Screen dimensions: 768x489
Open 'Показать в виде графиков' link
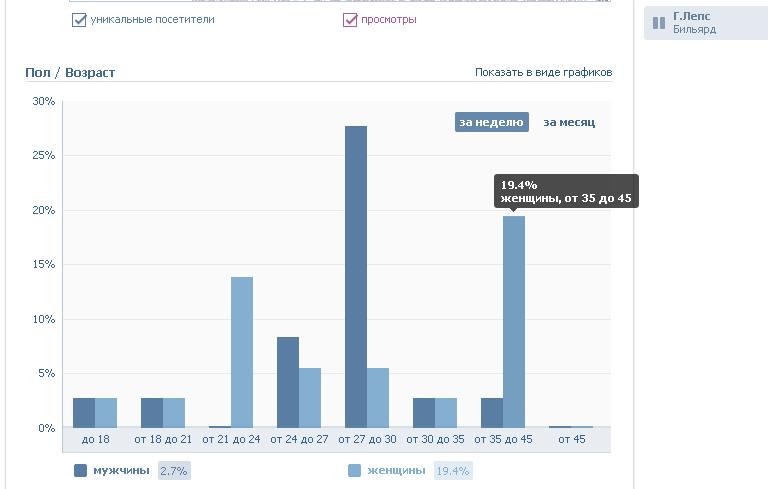543,72
